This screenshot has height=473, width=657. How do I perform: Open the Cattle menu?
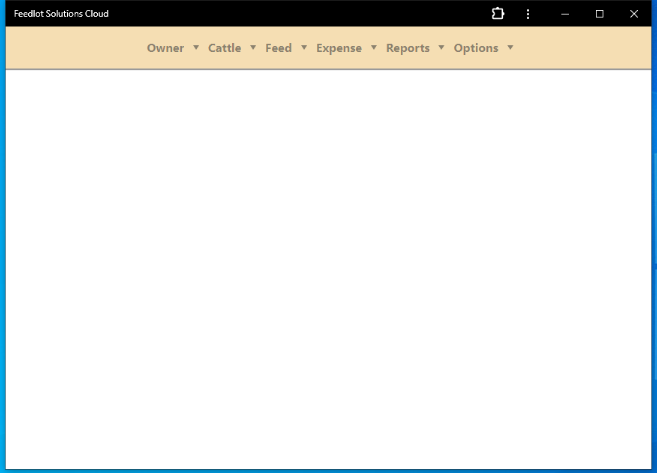pyautogui.click(x=225, y=48)
